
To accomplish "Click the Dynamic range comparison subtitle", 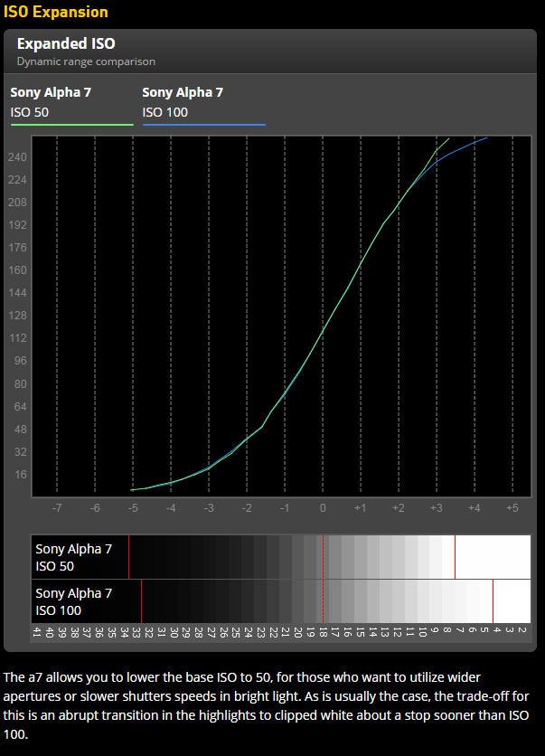I will (86, 61).
